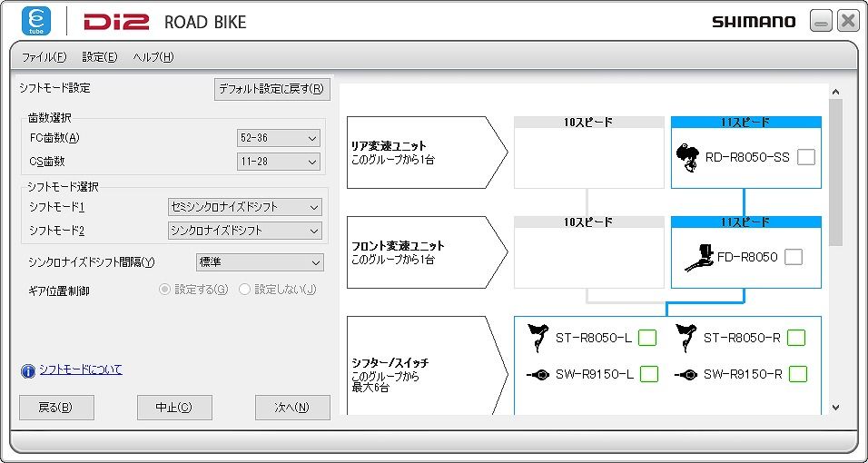Click the ST-R8050-R shifter lever icon
Viewport: 868px width, 463px height.
pos(686,338)
